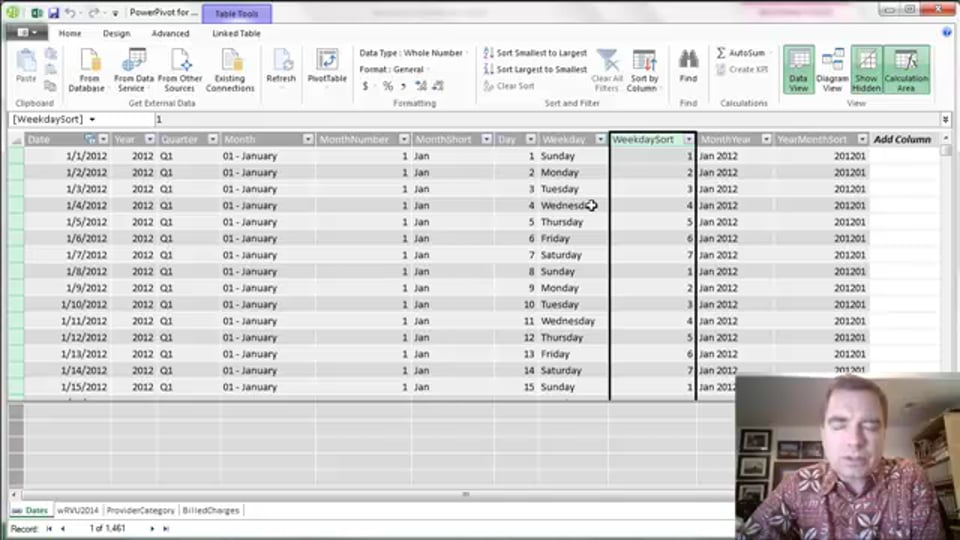
Task: Decrease decimal places icon
Action: point(438,86)
